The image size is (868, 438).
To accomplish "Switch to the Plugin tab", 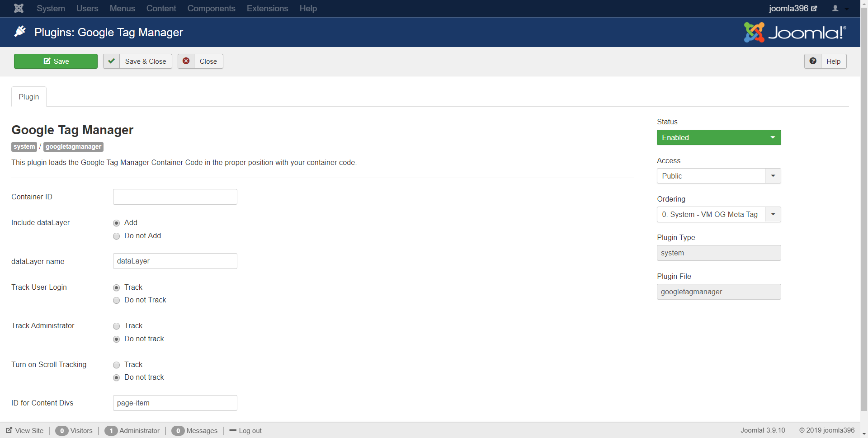I will (x=29, y=97).
